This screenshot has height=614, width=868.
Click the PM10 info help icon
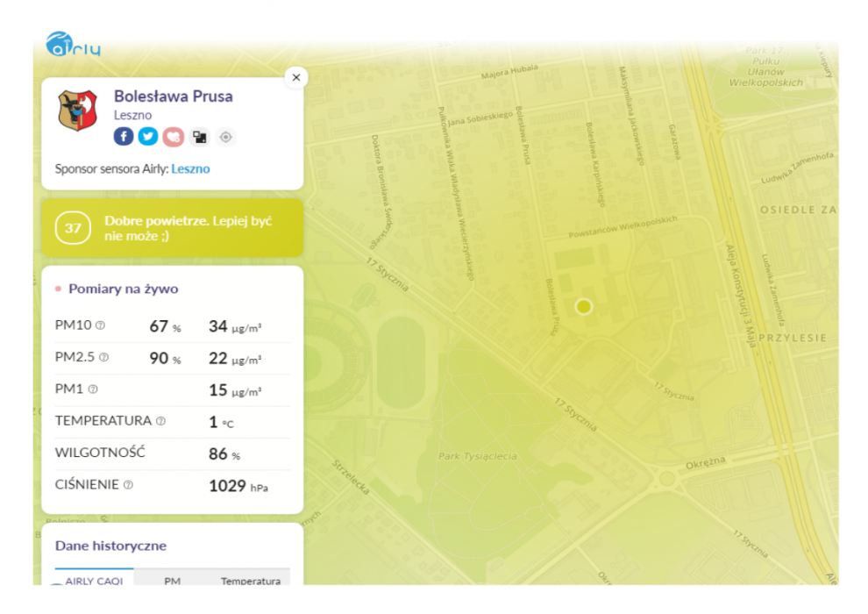[x=100, y=325]
